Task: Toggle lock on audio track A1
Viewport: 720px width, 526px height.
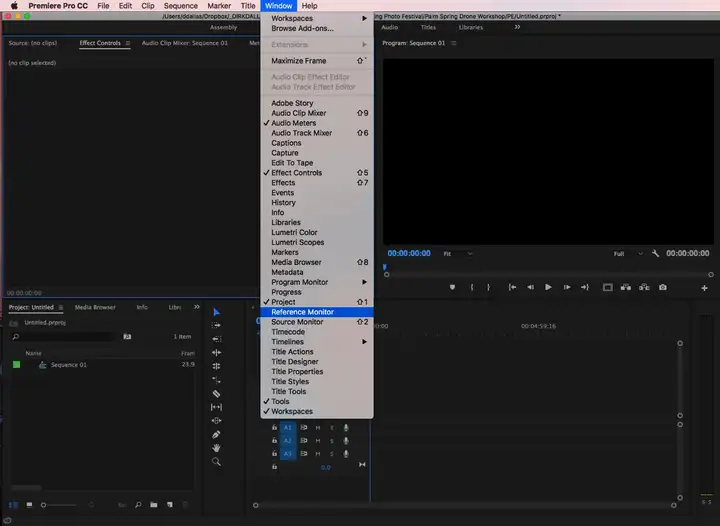Action: 274,427
